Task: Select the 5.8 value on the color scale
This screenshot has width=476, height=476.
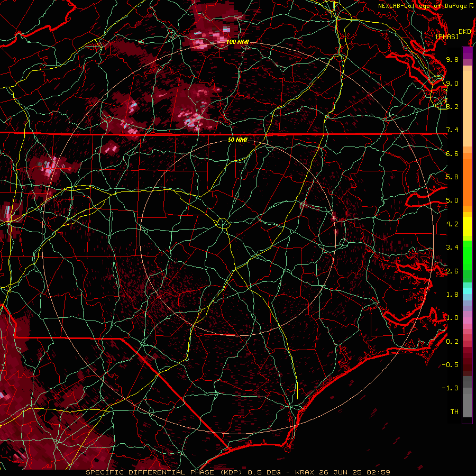Action: pos(452,177)
